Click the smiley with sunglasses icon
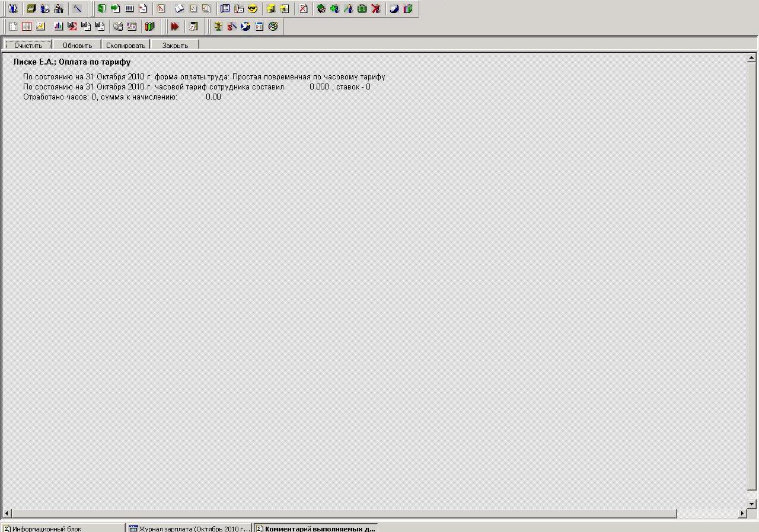759x532 pixels. tap(253, 9)
